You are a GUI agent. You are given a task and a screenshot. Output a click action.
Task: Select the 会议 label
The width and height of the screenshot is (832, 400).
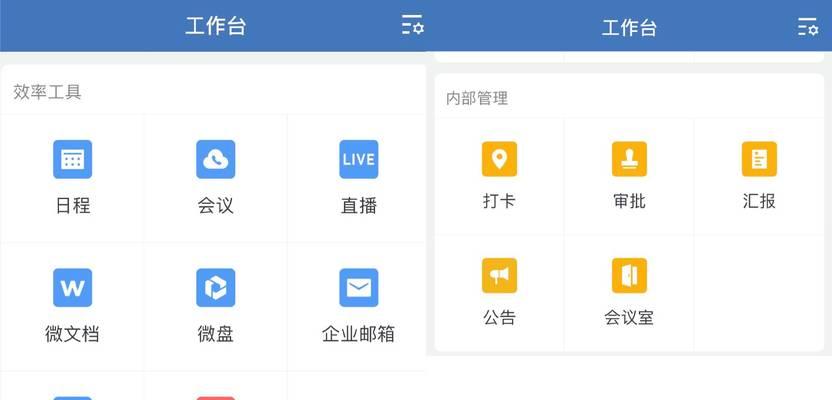[215, 205]
